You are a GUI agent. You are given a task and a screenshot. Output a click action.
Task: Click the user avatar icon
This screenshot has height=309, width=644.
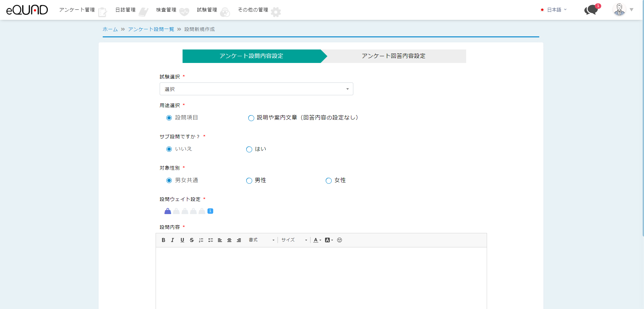pyautogui.click(x=619, y=10)
